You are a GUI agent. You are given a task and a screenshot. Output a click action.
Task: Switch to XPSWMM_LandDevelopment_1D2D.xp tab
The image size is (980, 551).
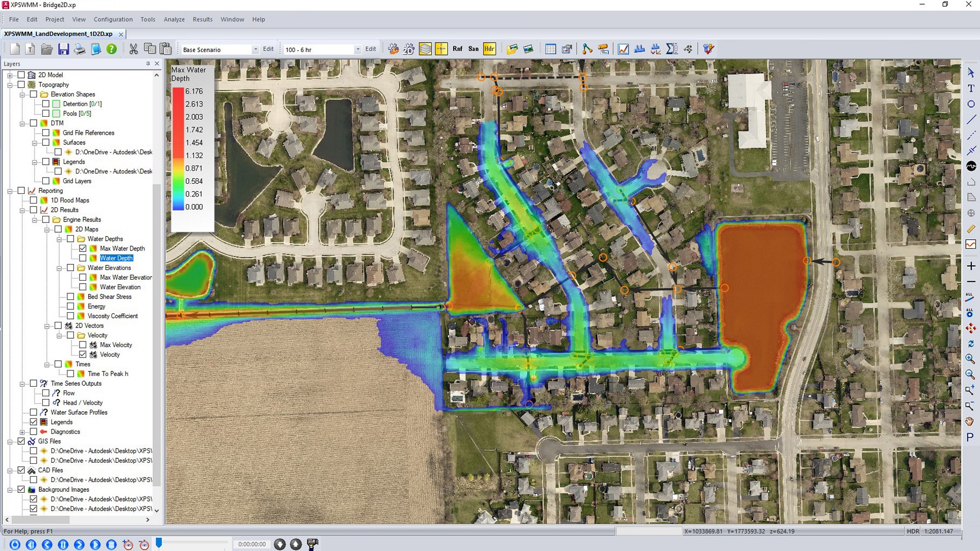tap(59, 34)
